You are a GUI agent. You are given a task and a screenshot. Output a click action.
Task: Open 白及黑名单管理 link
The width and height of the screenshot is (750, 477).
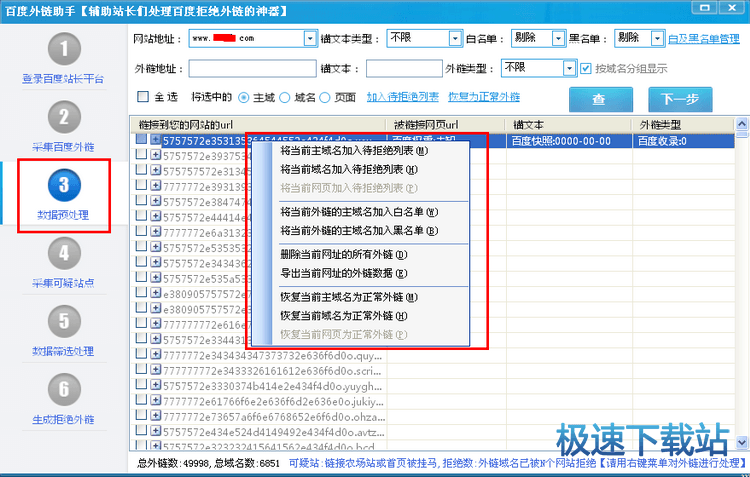704,39
